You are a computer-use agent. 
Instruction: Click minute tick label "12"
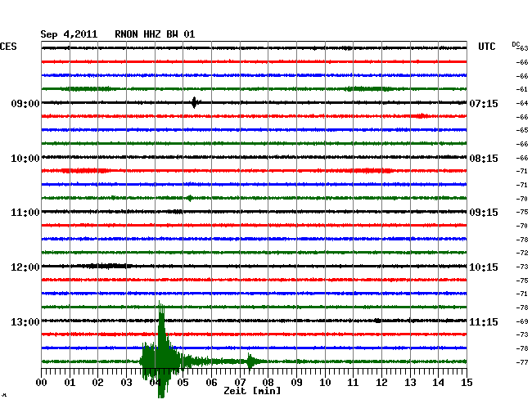381,383
